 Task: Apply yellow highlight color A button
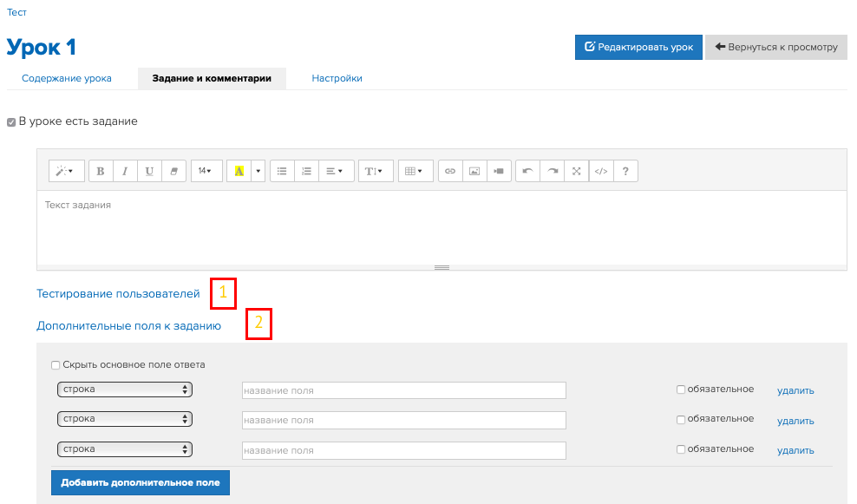pyautogui.click(x=239, y=171)
